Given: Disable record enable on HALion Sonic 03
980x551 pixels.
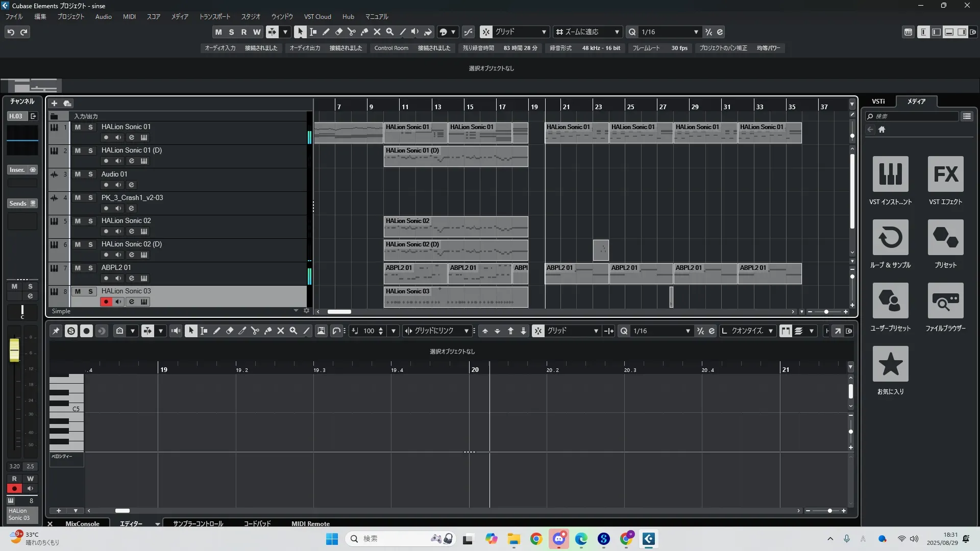Looking at the screenshot, I should (x=106, y=302).
